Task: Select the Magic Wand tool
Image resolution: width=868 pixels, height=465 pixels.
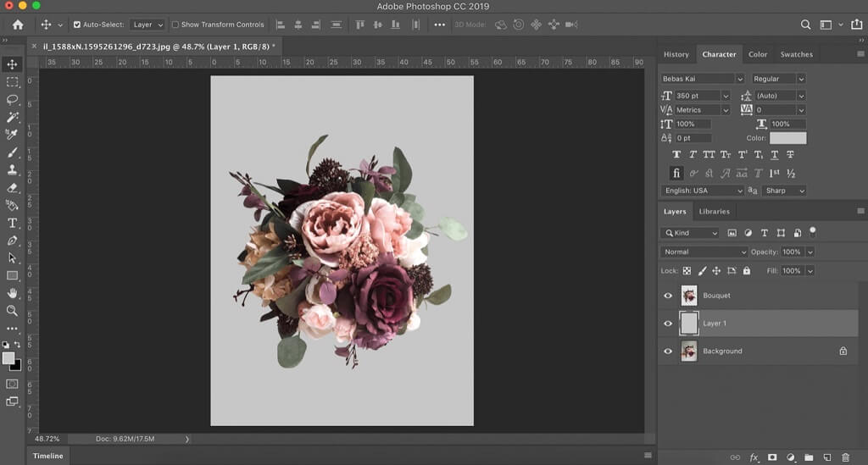Action: (x=12, y=117)
